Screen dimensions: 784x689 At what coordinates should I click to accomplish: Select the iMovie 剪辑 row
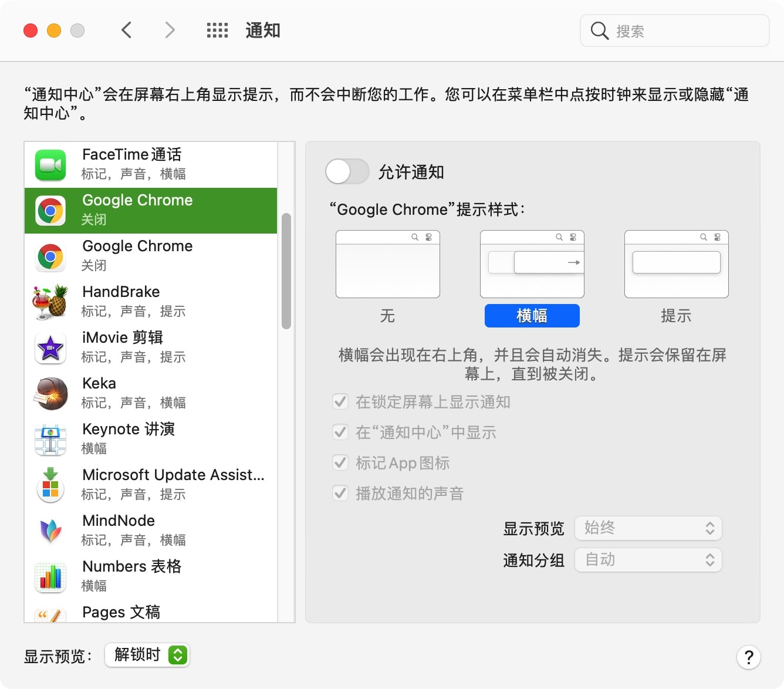(151, 348)
